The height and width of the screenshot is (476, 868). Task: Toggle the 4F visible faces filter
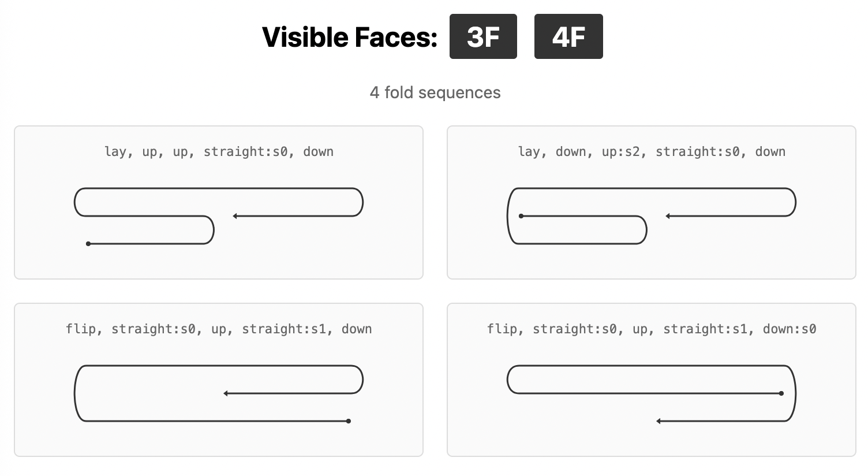pos(568,36)
